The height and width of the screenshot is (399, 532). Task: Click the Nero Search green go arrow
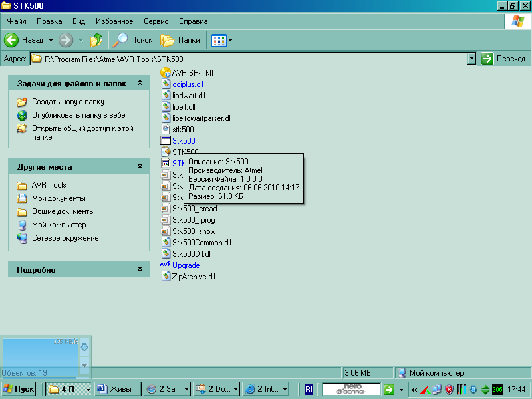click(x=389, y=390)
